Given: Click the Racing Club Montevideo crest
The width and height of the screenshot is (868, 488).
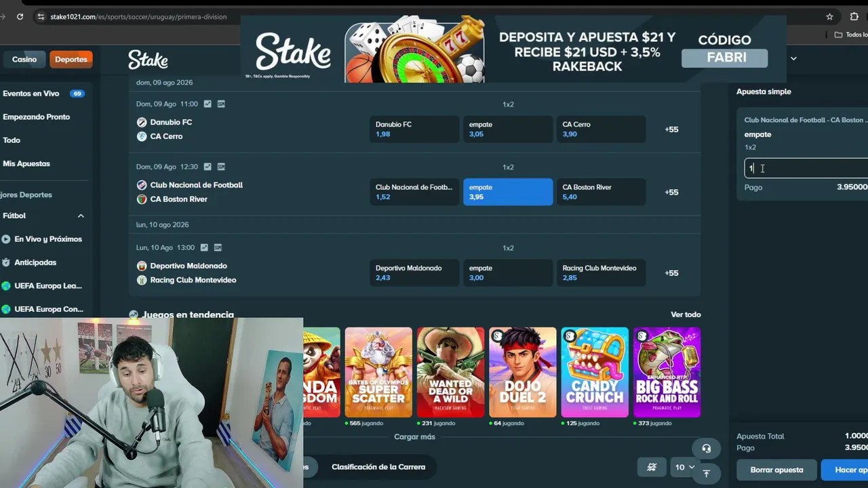Looking at the screenshot, I should (142, 280).
